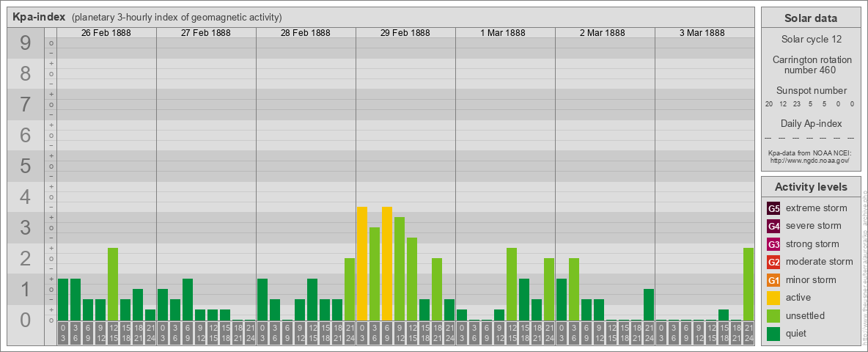868x352 pixels.
Task: Click the 28 Feb 21-24 unsettled bar
Action: coord(350,290)
